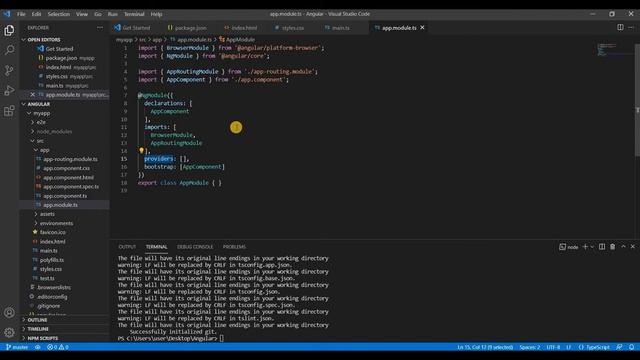Screen dimensions: 640x360
Task: Collapse the app folder
Action: tap(44, 150)
